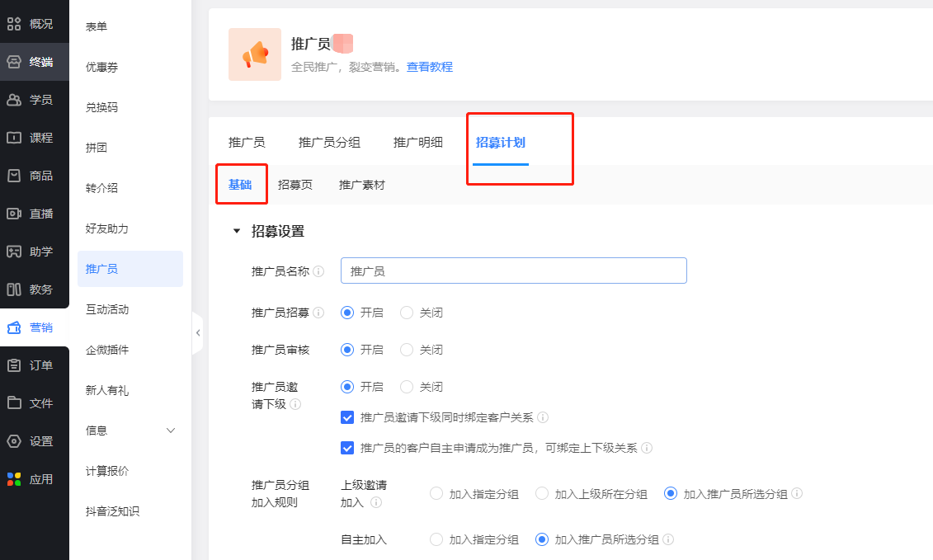
Task: Expand the 信息 submenu chevron
Action: pyautogui.click(x=172, y=431)
